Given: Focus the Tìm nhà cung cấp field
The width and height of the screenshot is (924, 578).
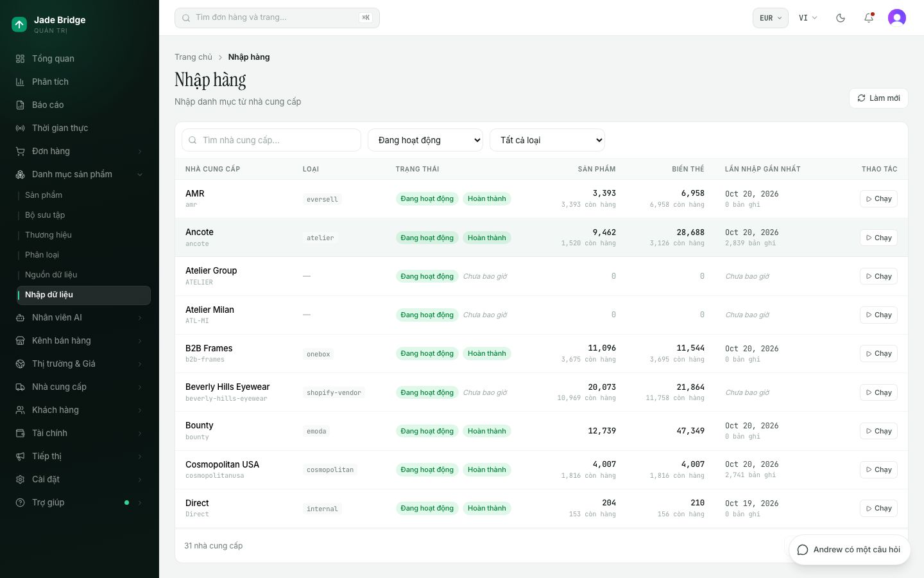Looking at the screenshot, I should tap(271, 140).
